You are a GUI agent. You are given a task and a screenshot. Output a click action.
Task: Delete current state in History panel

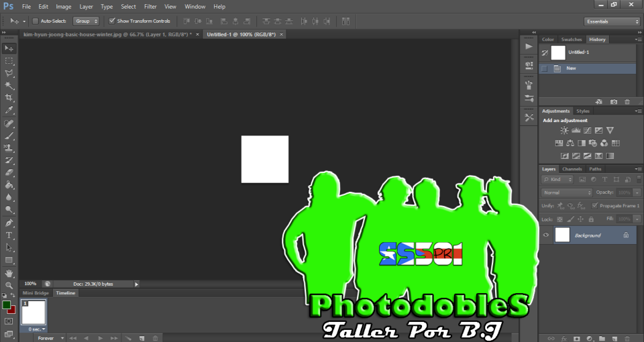(627, 102)
